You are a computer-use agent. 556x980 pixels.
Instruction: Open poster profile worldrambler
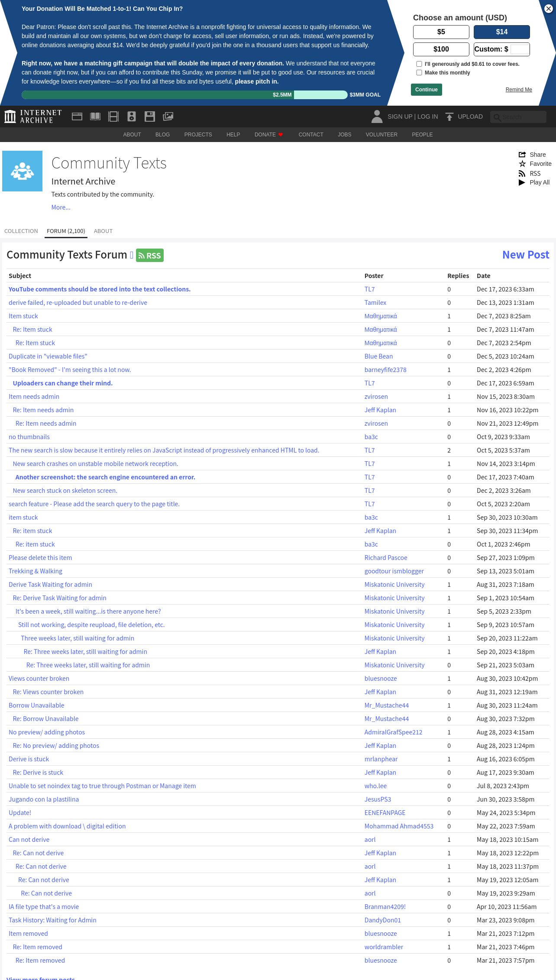pos(384,947)
